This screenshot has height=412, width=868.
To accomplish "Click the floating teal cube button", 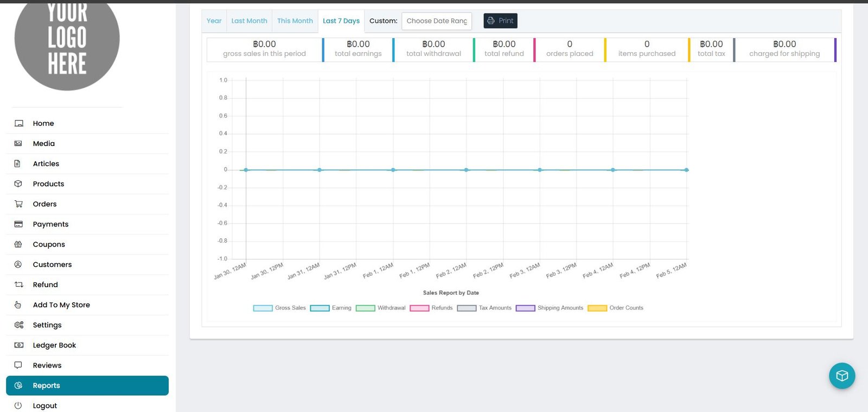I will (x=841, y=376).
